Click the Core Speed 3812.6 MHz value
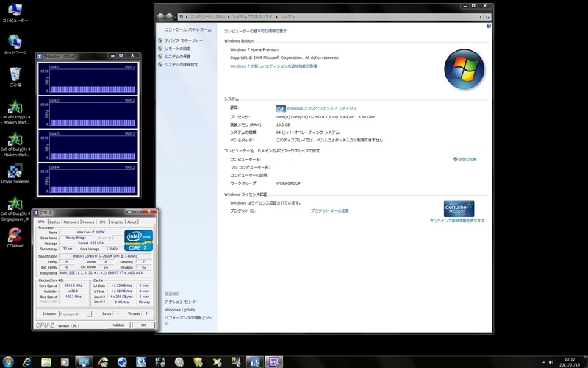 tap(73, 286)
